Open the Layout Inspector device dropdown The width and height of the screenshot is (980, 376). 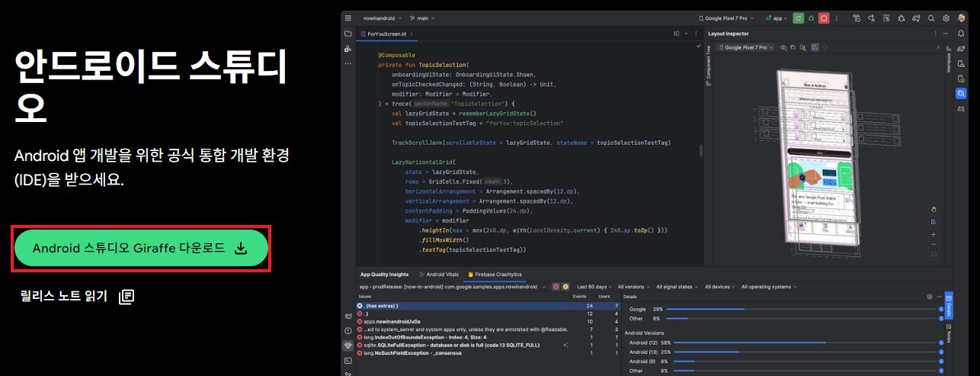tap(745, 47)
